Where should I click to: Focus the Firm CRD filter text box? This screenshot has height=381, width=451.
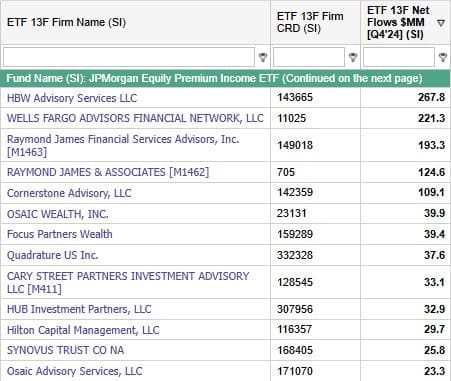[x=309, y=57]
